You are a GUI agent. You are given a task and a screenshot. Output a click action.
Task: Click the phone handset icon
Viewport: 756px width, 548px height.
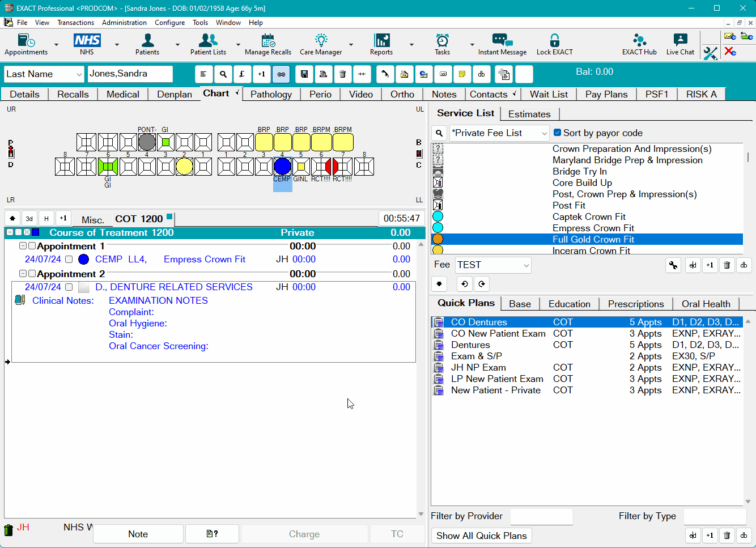pyautogui.click(x=385, y=74)
